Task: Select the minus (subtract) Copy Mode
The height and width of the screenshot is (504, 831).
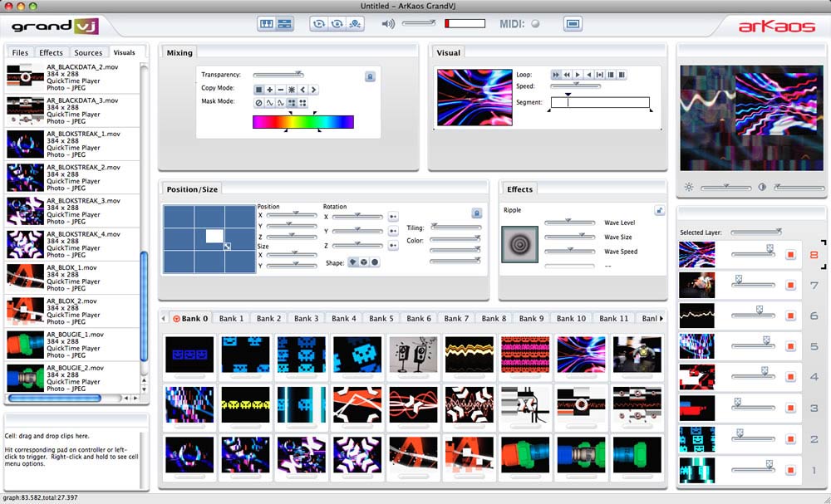Action: (x=281, y=90)
